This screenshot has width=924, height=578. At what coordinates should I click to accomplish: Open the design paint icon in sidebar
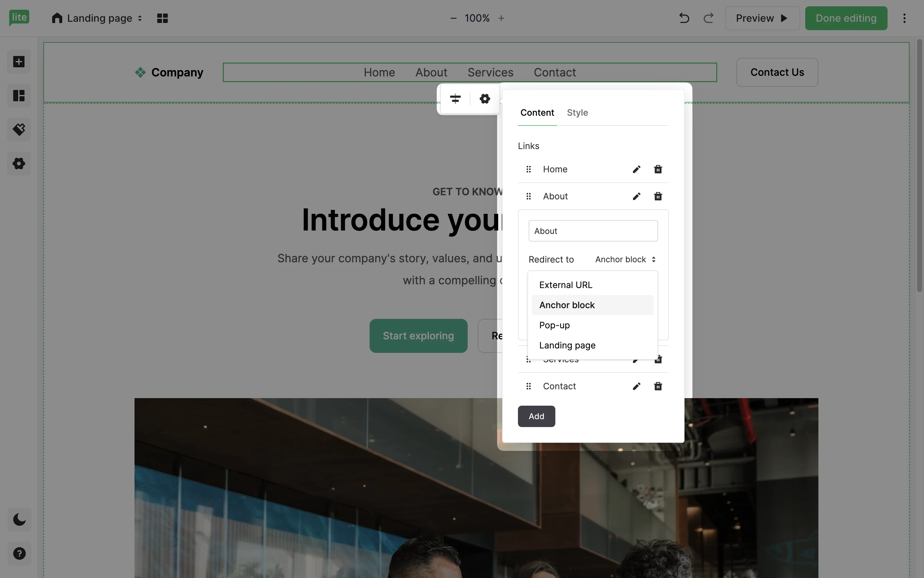coord(19,130)
